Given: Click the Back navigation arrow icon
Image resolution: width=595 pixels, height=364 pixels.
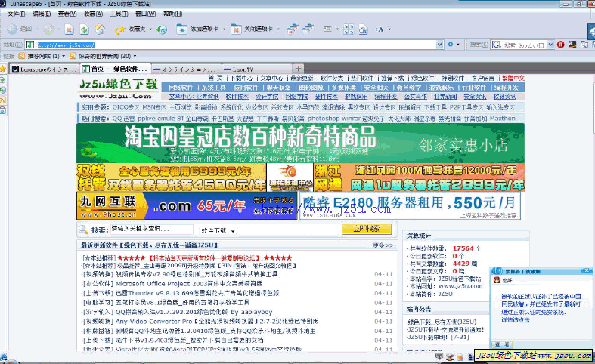Looking at the screenshot, I should (12, 29).
